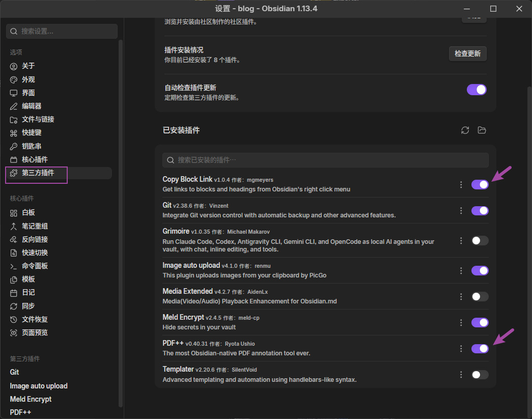Click the Templater plugin name
The height and width of the screenshot is (419, 532).
point(178,369)
